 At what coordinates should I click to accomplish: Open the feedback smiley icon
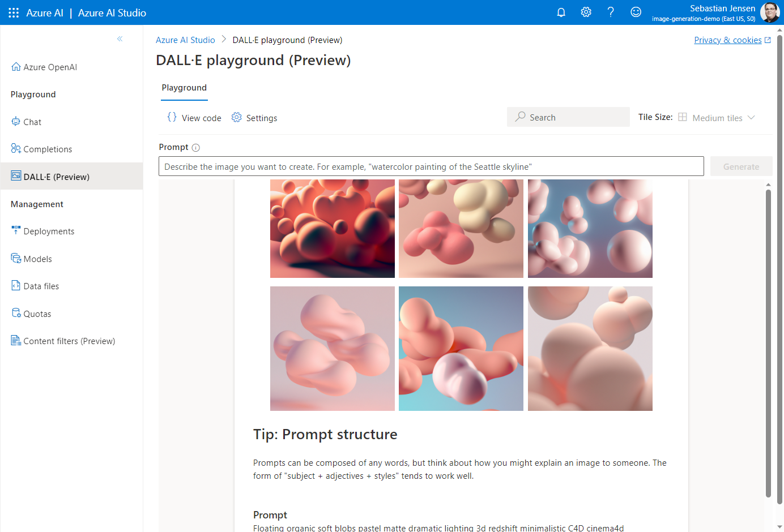[636, 12]
